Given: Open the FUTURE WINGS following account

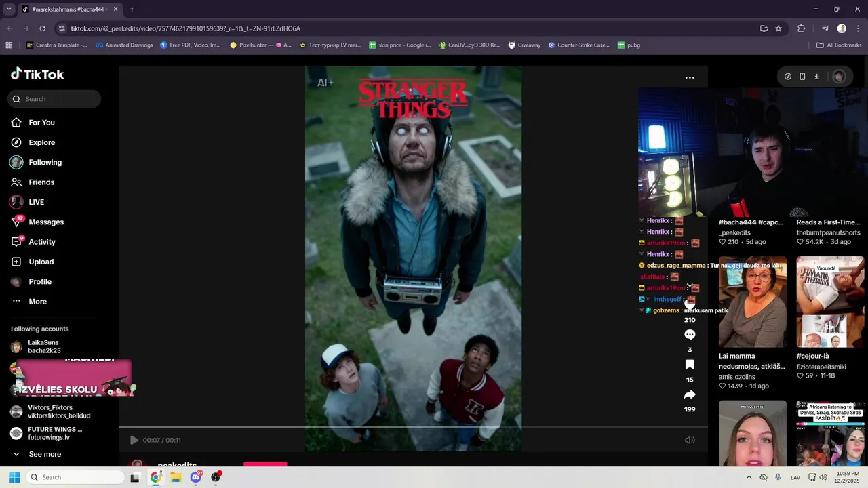Looking at the screenshot, I should tap(46, 433).
